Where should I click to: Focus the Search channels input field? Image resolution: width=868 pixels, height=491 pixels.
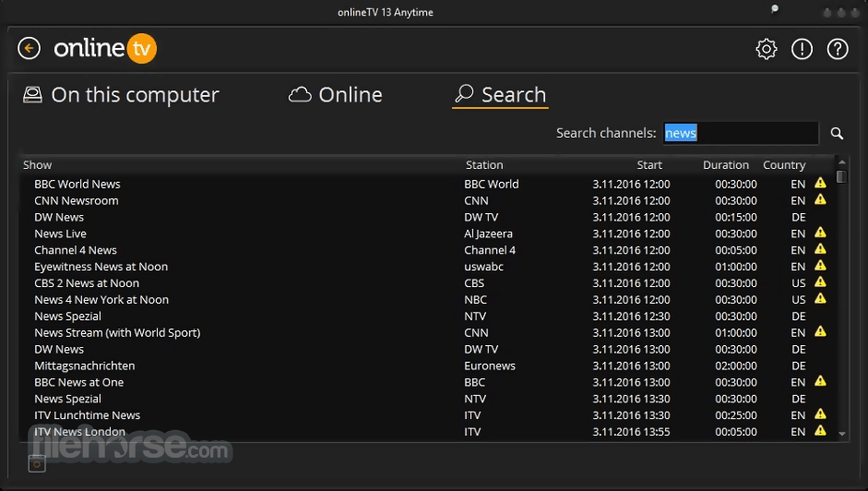(741, 133)
